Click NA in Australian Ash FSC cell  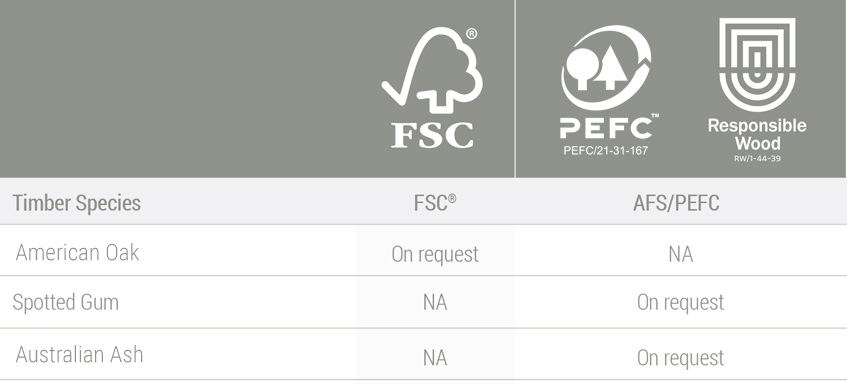[x=435, y=358]
